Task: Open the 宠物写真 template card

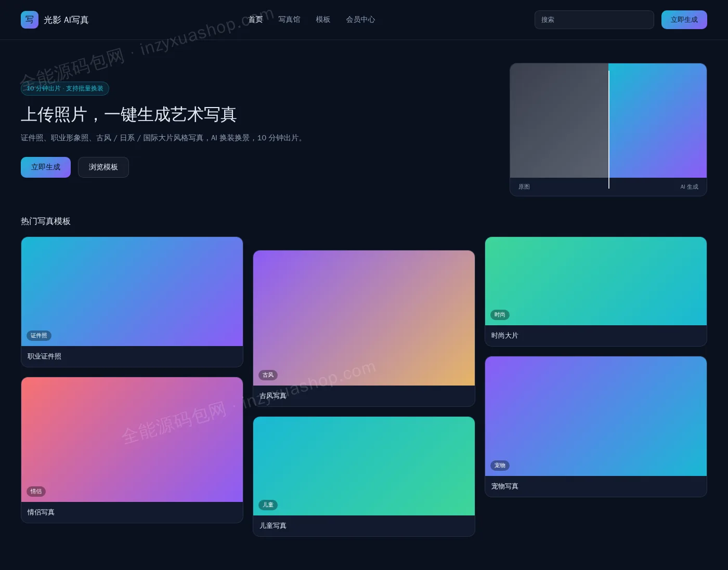Action: (x=596, y=427)
